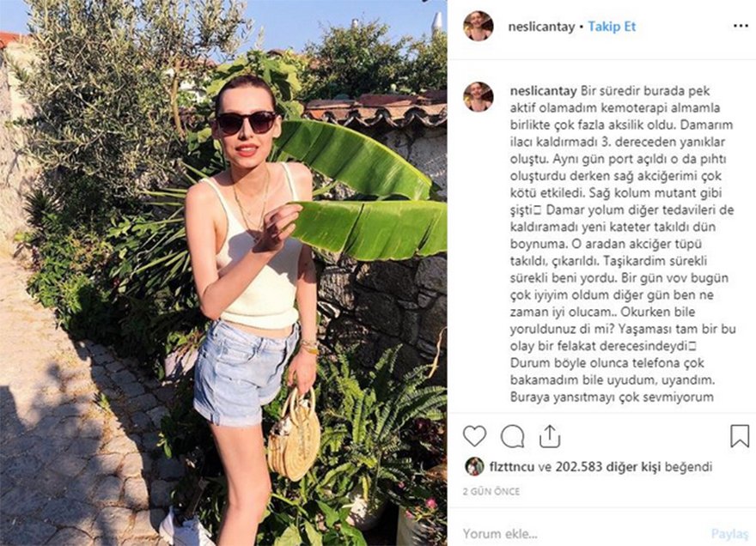Like the post with the heart icon
This screenshot has height=546, width=756.
(474, 437)
